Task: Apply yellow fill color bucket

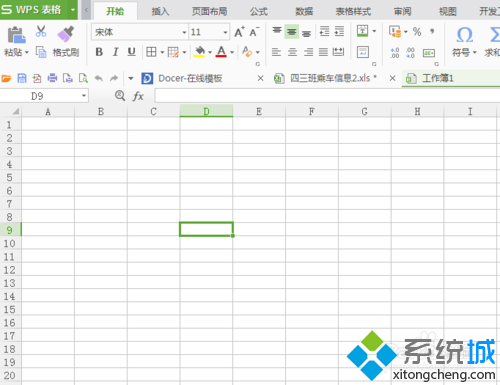Action: [x=199, y=52]
